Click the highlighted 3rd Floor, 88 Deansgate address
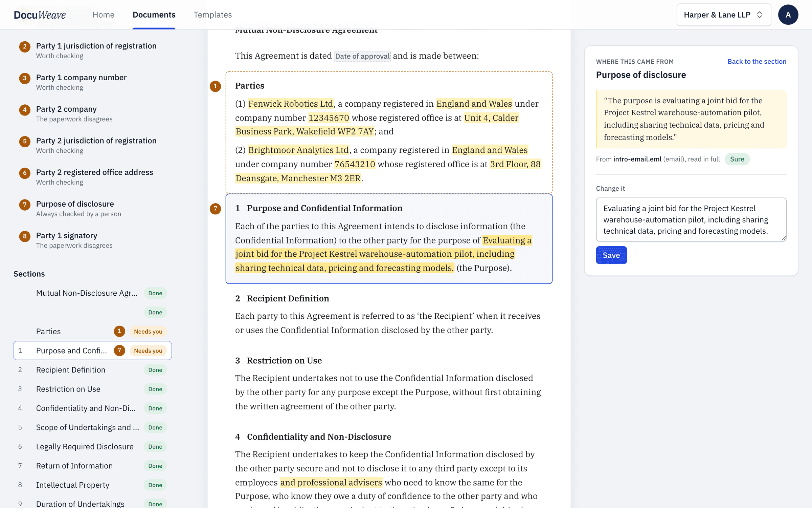 pos(515,164)
